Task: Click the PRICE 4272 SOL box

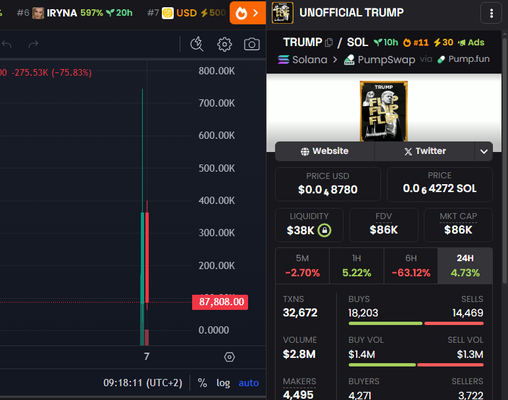Action: click(x=439, y=184)
